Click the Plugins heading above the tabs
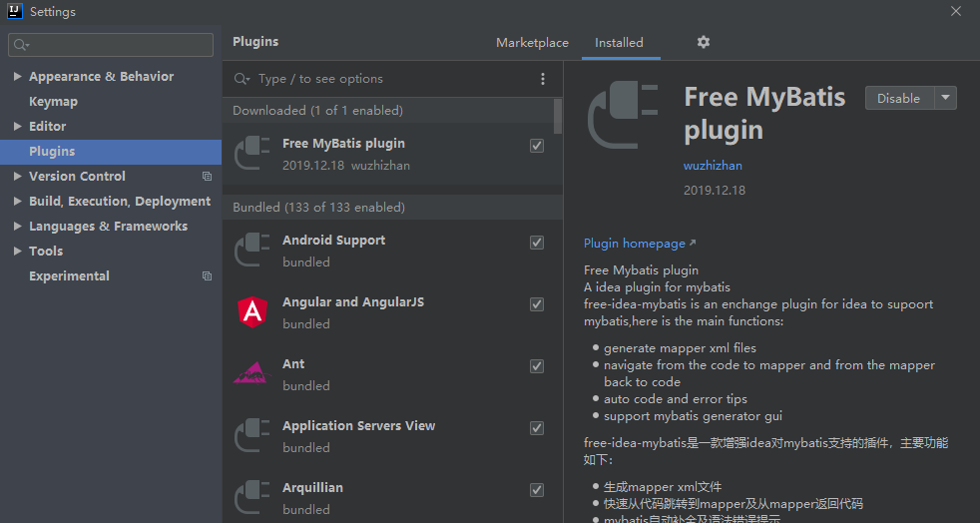980x523 pixels. point(255,42)
